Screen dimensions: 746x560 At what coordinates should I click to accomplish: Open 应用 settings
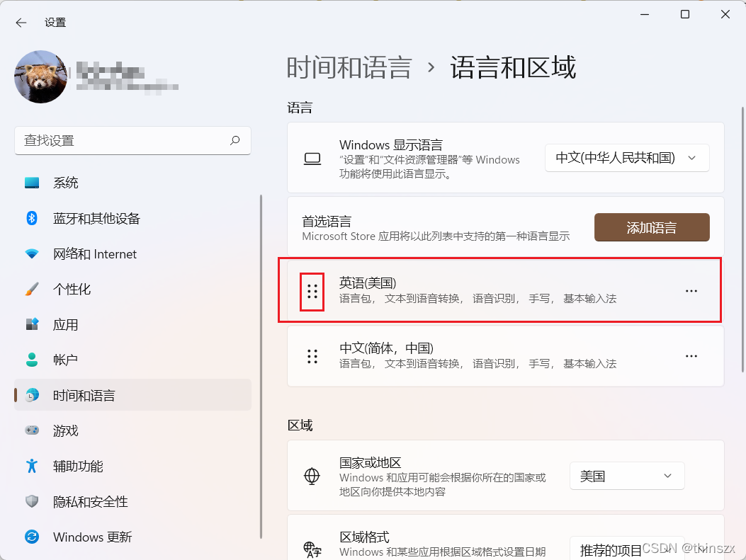132,325
